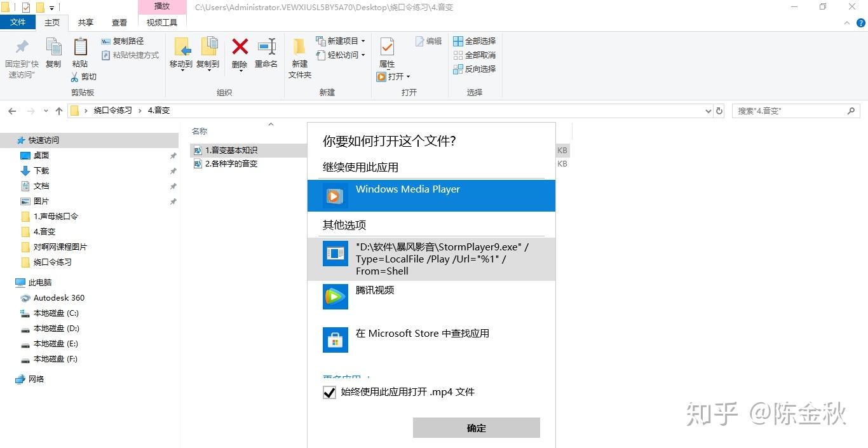Click the search box
The width and height of the screenshot is (868, 448).
[796, 111]
